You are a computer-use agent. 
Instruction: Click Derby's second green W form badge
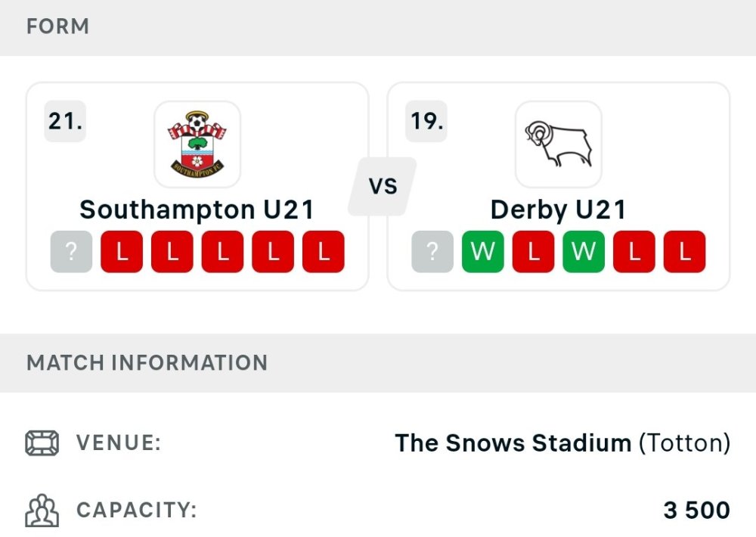coord(584,252)
